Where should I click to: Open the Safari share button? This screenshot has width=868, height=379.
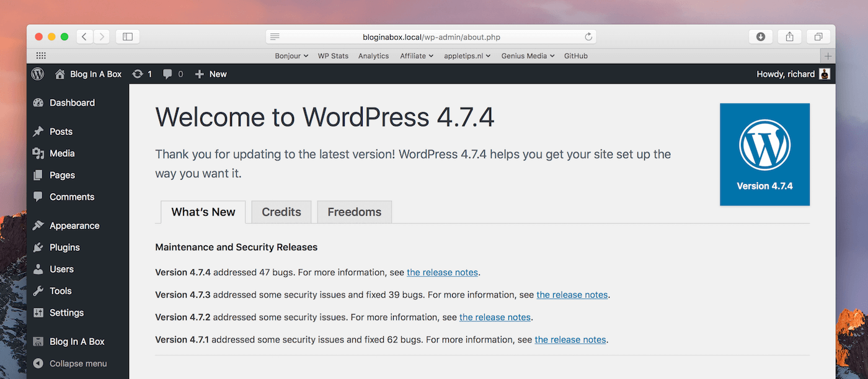click(x=789, y=37)
